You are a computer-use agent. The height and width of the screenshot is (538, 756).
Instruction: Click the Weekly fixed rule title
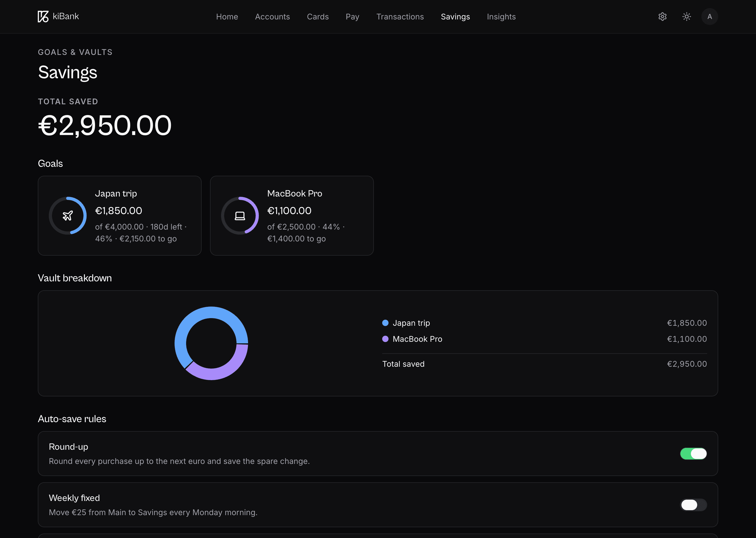74,498
